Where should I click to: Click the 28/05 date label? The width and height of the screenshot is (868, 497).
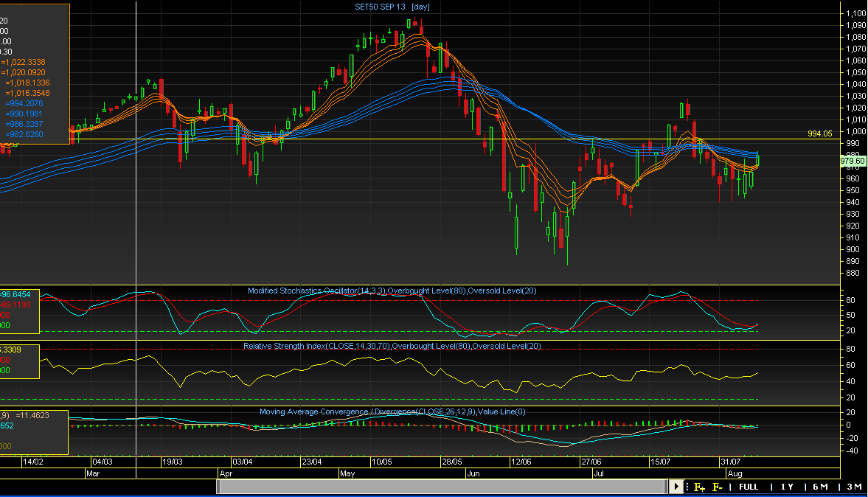pyautogui.click(x=451, y=462)
